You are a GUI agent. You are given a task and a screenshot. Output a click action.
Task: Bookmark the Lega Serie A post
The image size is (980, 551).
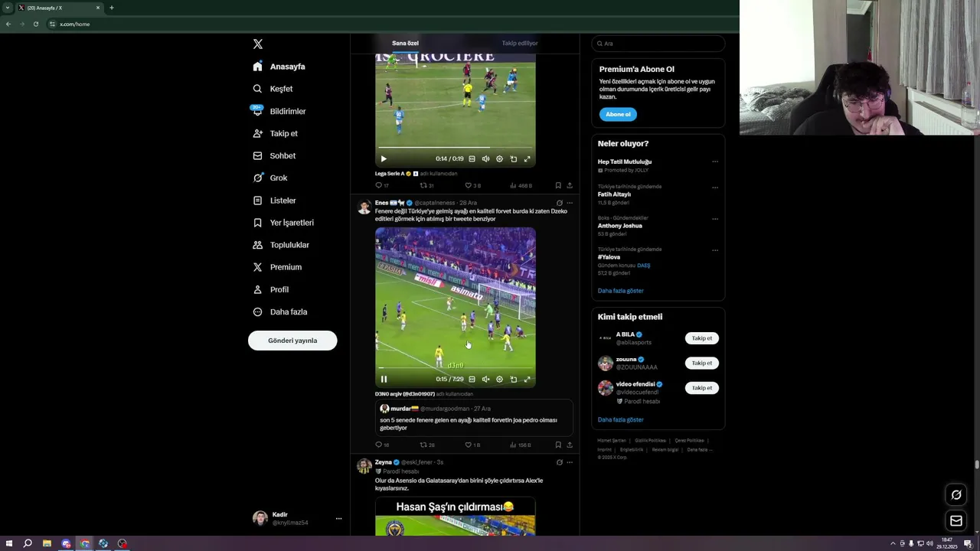558,185
